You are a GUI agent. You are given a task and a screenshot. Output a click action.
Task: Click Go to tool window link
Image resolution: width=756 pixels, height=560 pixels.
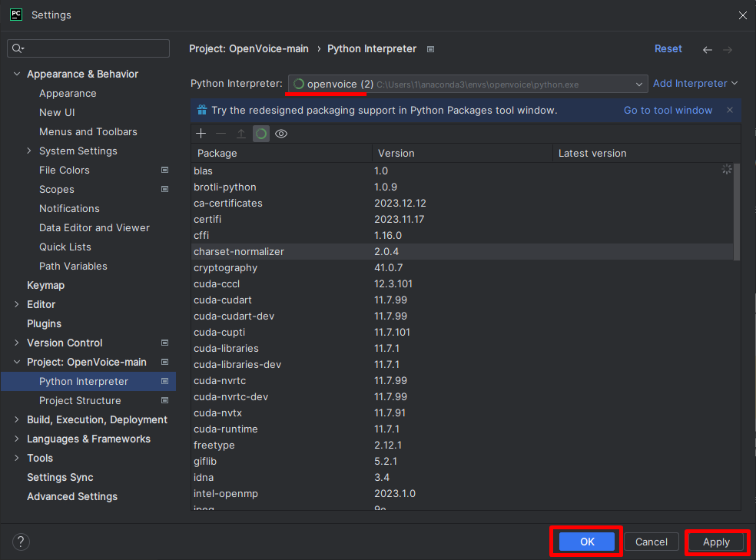tap(668, 110)
